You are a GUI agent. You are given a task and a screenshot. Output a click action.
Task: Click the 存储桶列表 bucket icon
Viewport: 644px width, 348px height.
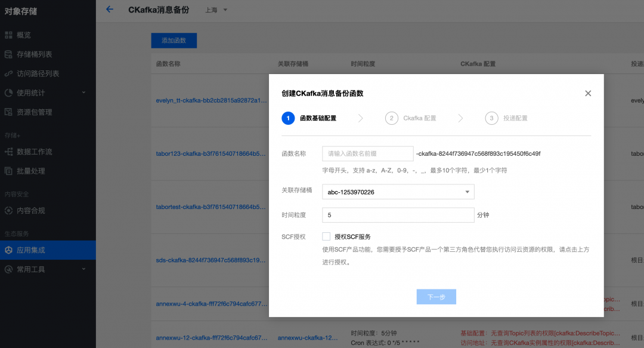[x=8, y=54]
